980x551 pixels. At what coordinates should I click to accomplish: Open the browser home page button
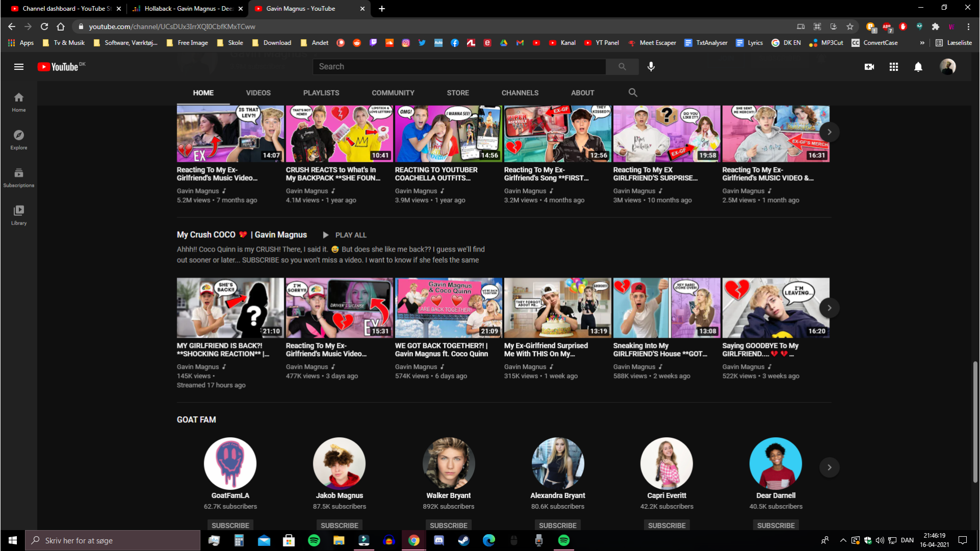(61, 27)
